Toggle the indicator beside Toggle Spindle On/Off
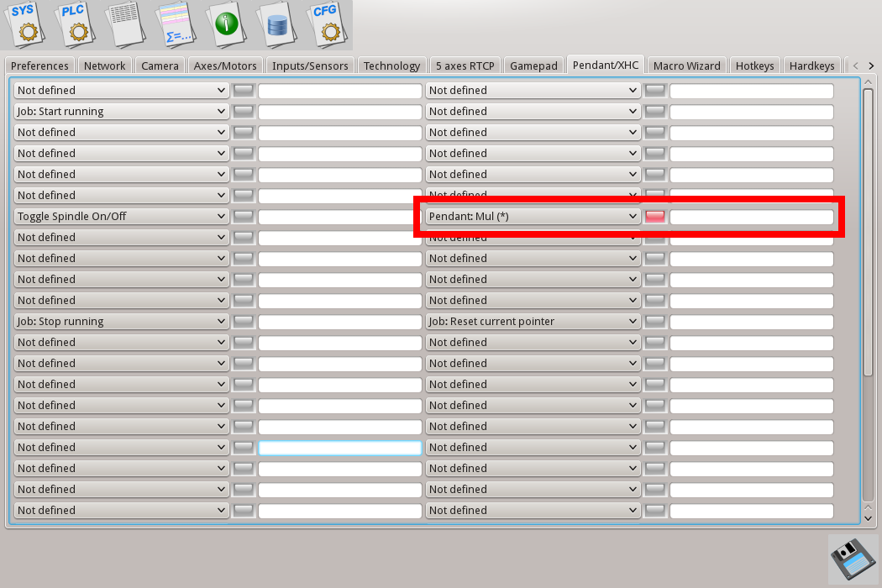The image size is (882, 588). coord(244,217)
